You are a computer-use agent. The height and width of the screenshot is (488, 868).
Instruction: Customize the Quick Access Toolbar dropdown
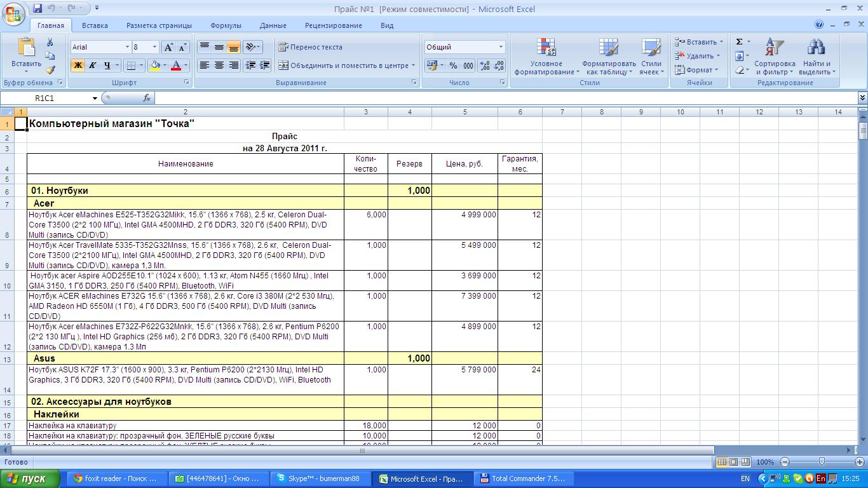click(x=97, y=8)
